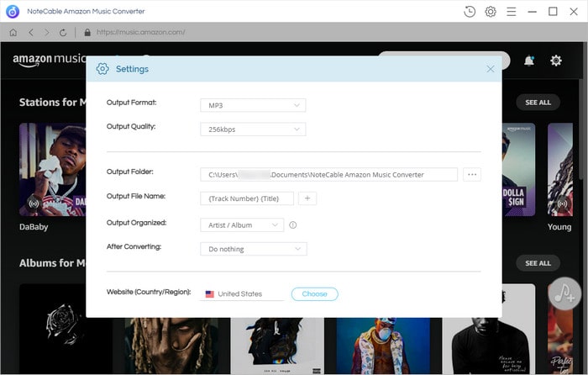Click the Settings dialog gear icon
The height and width of the screenshot is (375, 588).
[x=102, y=69]
